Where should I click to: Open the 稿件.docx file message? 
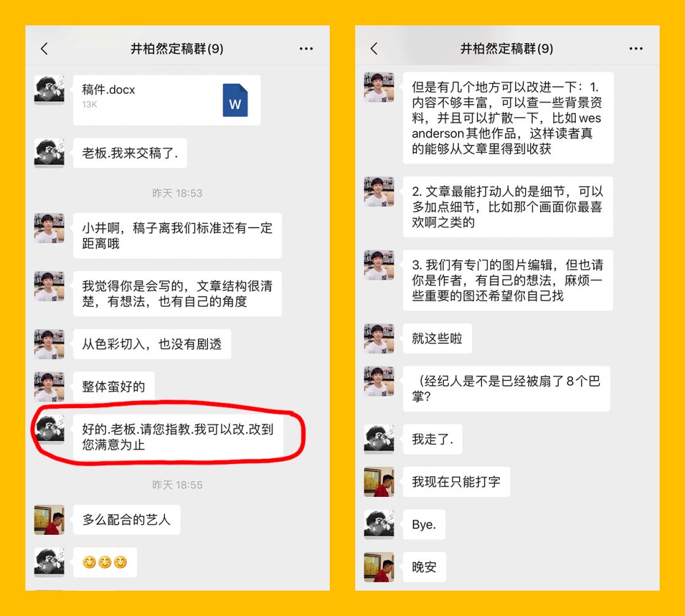pyautogui.click(x=167, y=100)
